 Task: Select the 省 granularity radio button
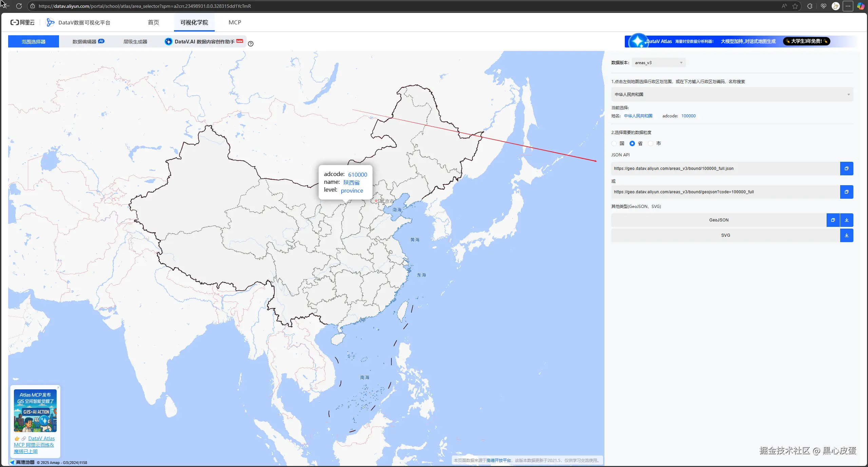click(632, 143)
